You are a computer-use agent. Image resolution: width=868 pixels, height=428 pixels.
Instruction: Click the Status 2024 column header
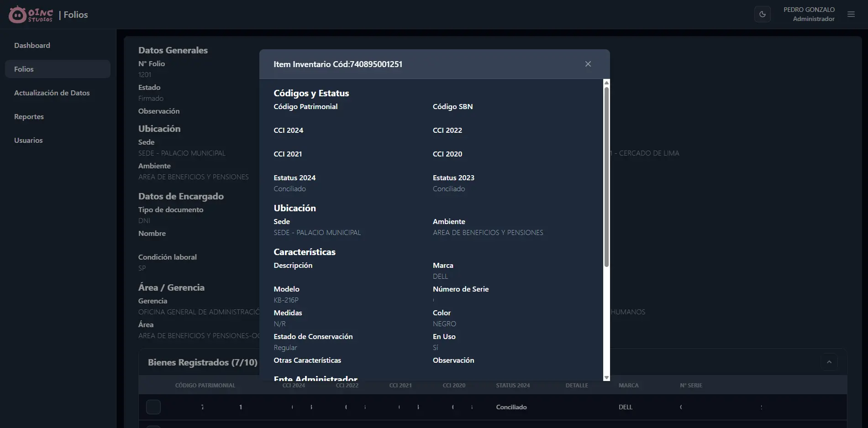coord(513,386)
